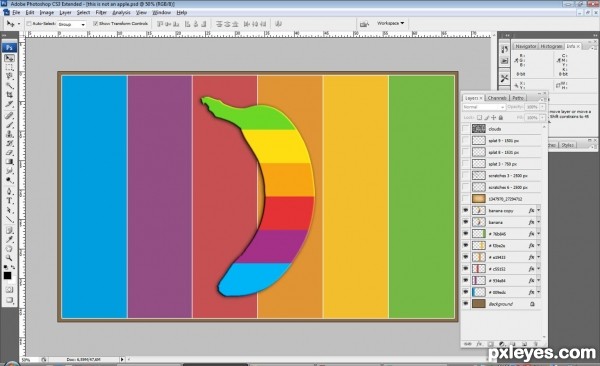Image resolution: width=600 pixels, height=366 pixels.
Task: Select the Gradient tool
Action: coord(9,162)
